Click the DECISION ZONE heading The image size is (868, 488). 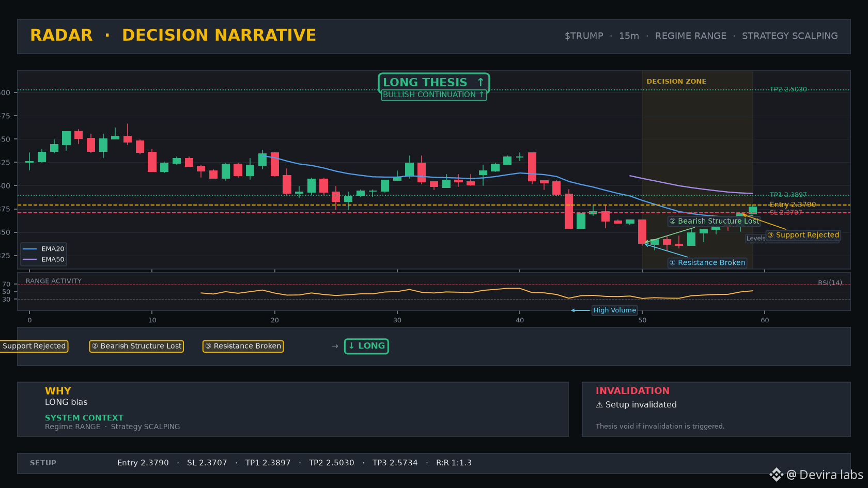(x=676, y=82)
